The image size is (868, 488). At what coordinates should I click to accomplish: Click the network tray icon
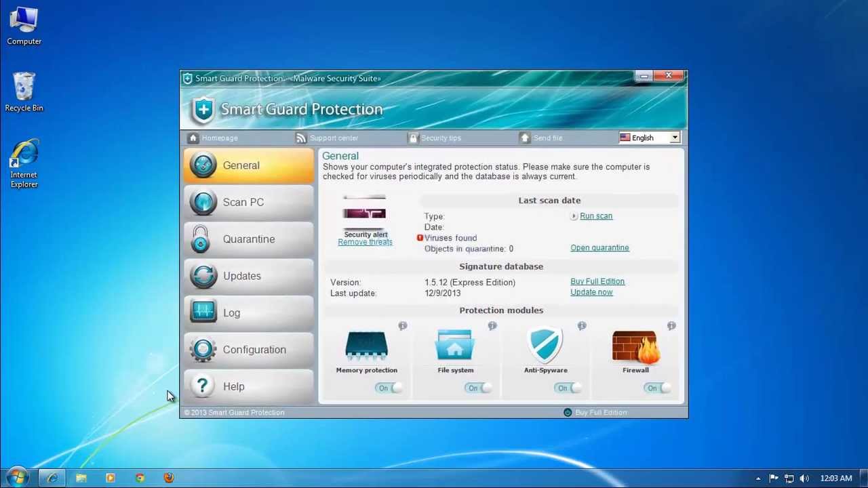pos(789,479)
